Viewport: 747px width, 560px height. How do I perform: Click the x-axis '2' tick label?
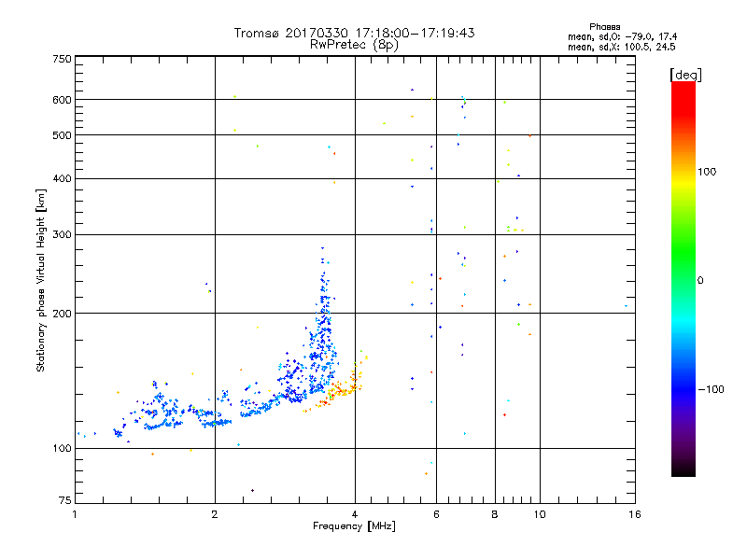point(215,514)
